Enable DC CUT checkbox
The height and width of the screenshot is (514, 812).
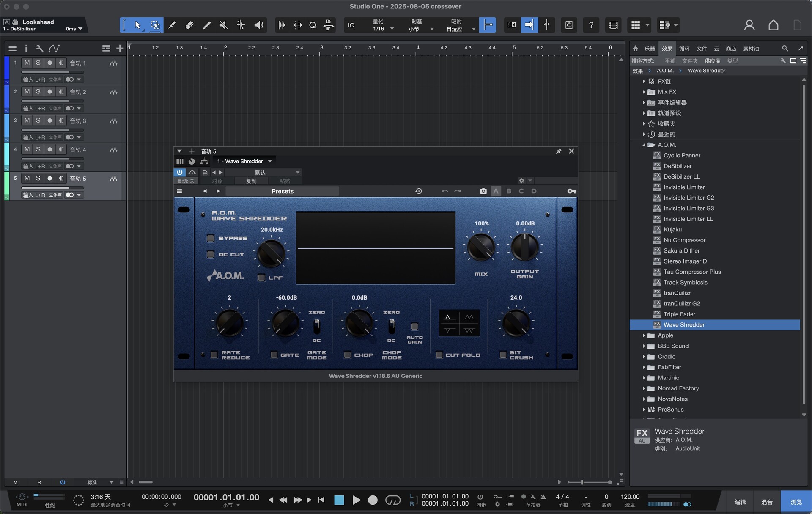coord(211,254)
